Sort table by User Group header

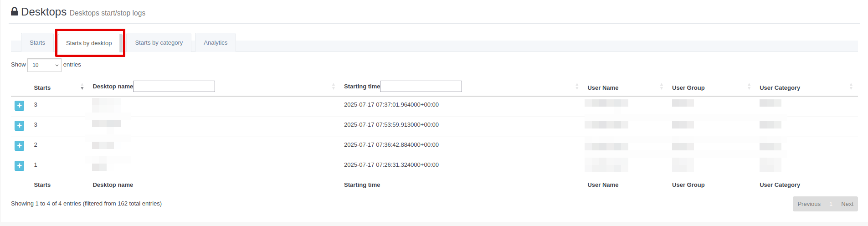pos(688,87)
